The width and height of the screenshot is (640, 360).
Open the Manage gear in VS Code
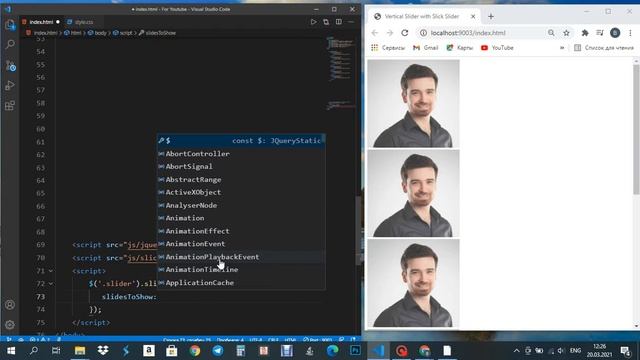click(10, 324)
